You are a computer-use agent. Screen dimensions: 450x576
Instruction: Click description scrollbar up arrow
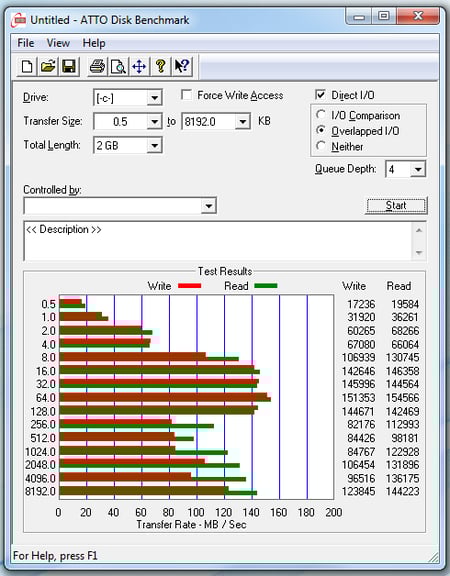pos(419,230)
